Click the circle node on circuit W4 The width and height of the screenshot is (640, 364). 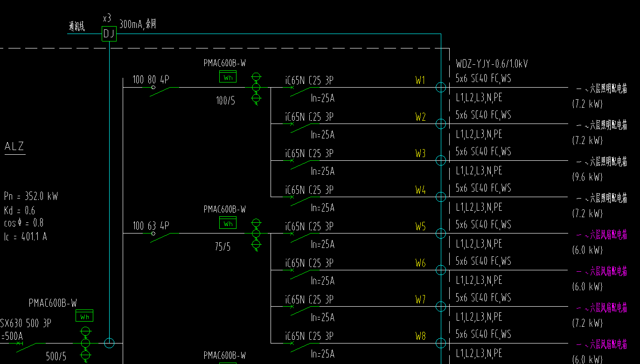coord(440,197)
